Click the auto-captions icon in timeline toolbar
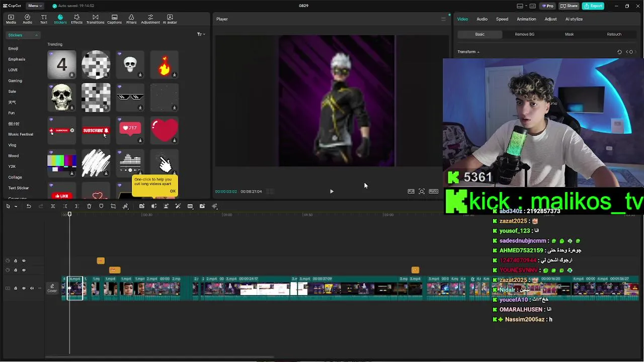Viewport: 644px width, 362px height. [x=142, y=206]
